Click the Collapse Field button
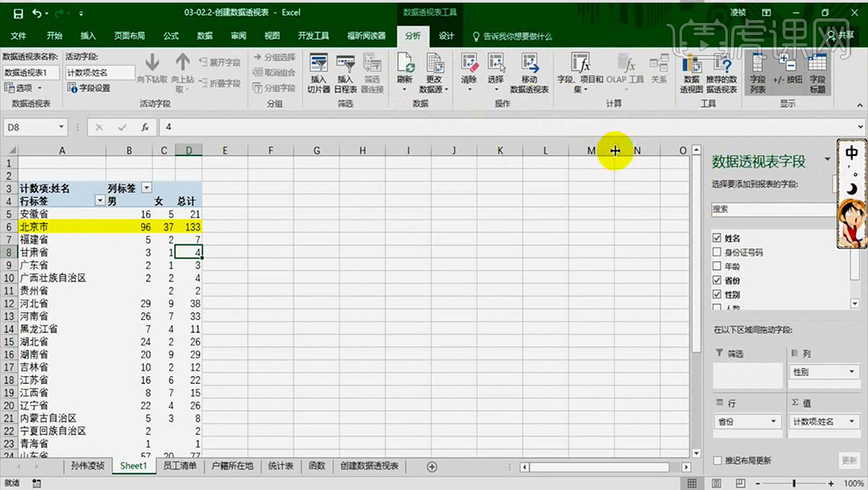Viewport: 868px width, 490px height. click(220, 83)
